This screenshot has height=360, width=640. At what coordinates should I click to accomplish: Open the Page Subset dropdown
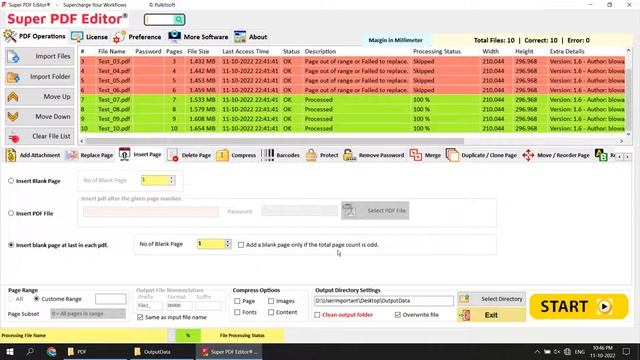point(88,313)
